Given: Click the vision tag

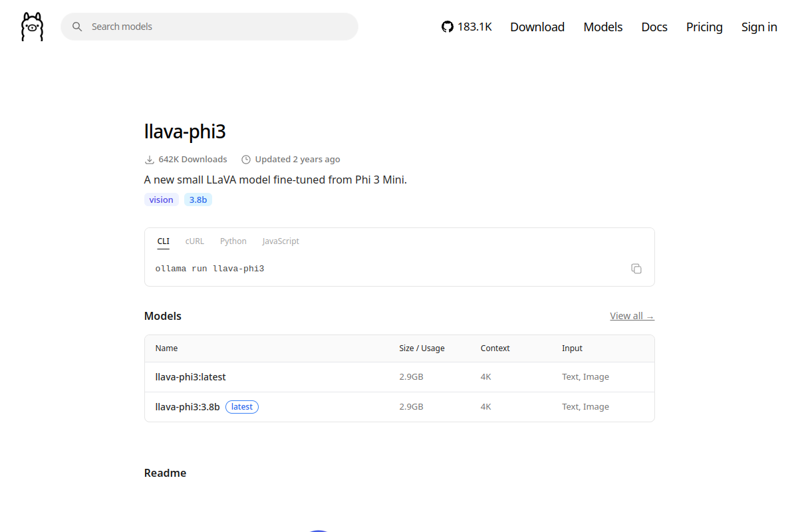Looking at the screenshot, I should [x=161, y=199].
